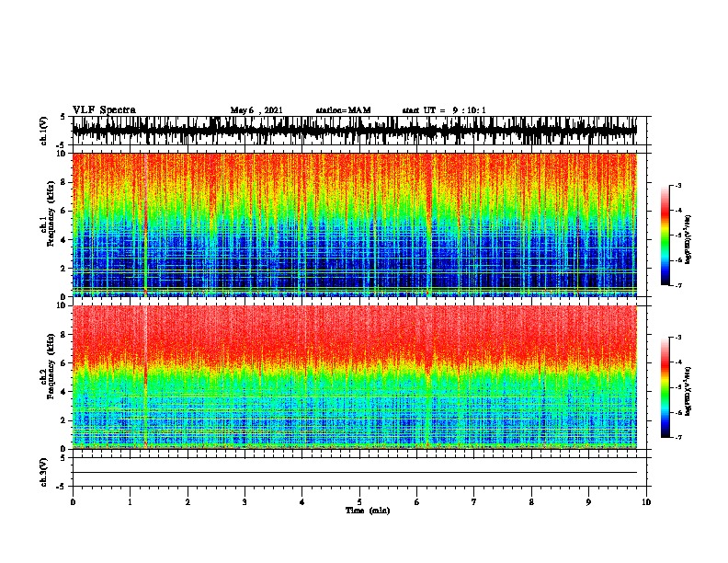Select the 'May 6, 2021' date text
This screenshot has width=728, height=563.
coord(256,110)
